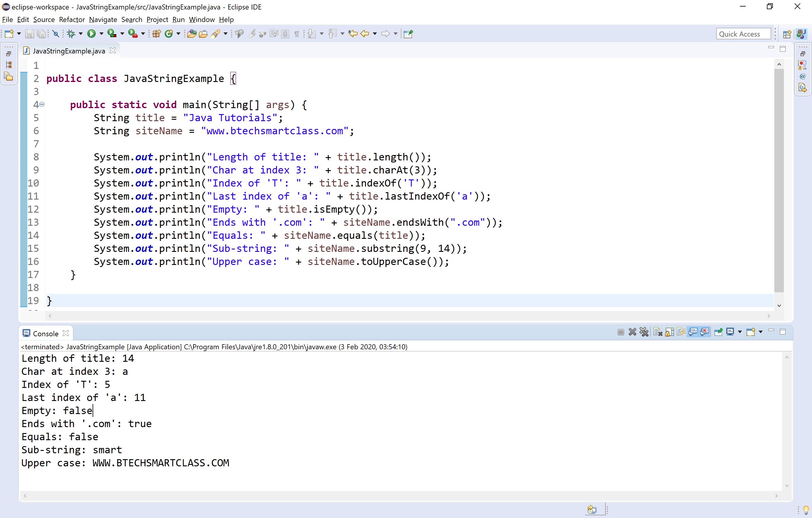812x518 pixels.
Task: Save the current file
Action: click(x=30, y=34)
